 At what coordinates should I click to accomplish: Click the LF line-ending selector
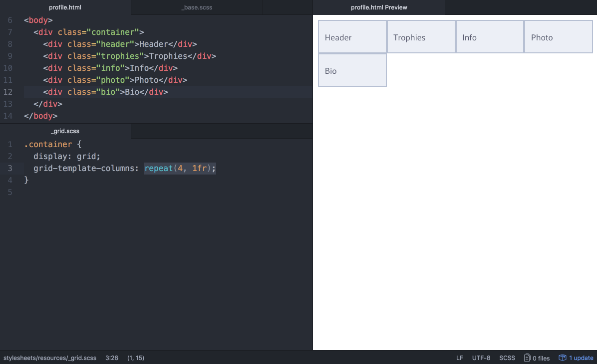[459, 358]
